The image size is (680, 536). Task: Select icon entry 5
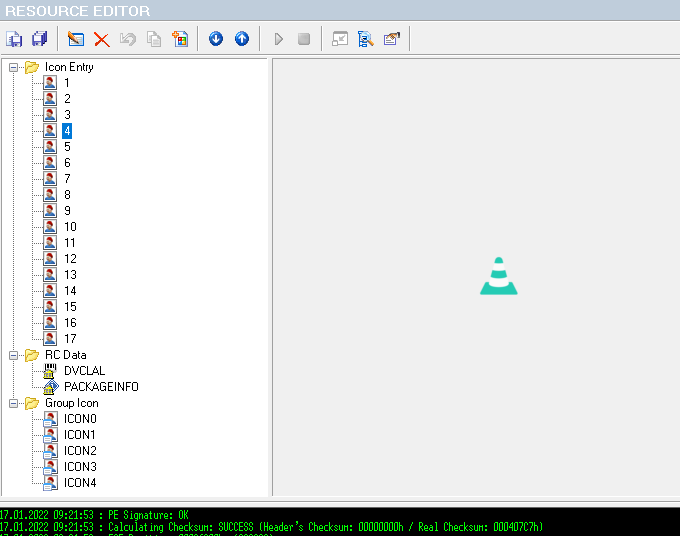pos(67,147)
